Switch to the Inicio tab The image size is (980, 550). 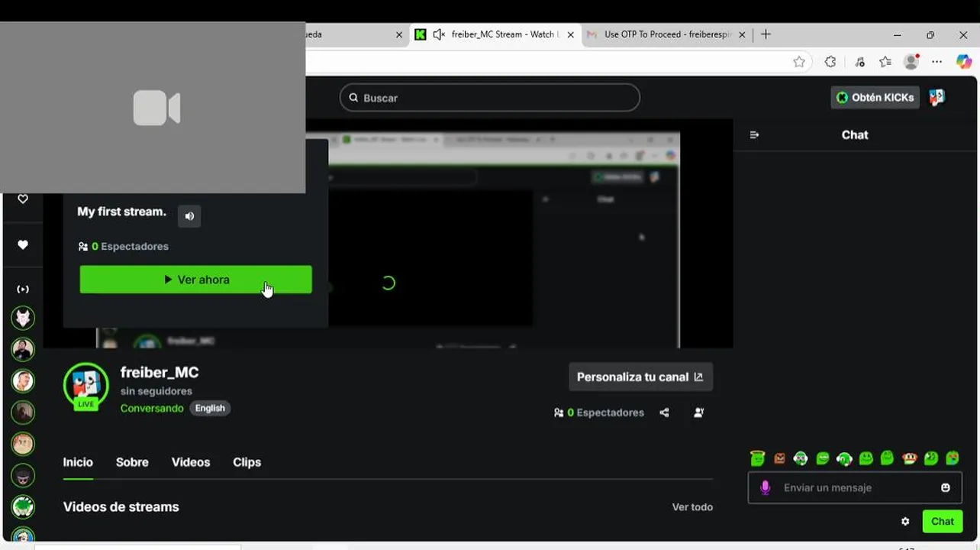pyautogui.click(x=78, y=462)
